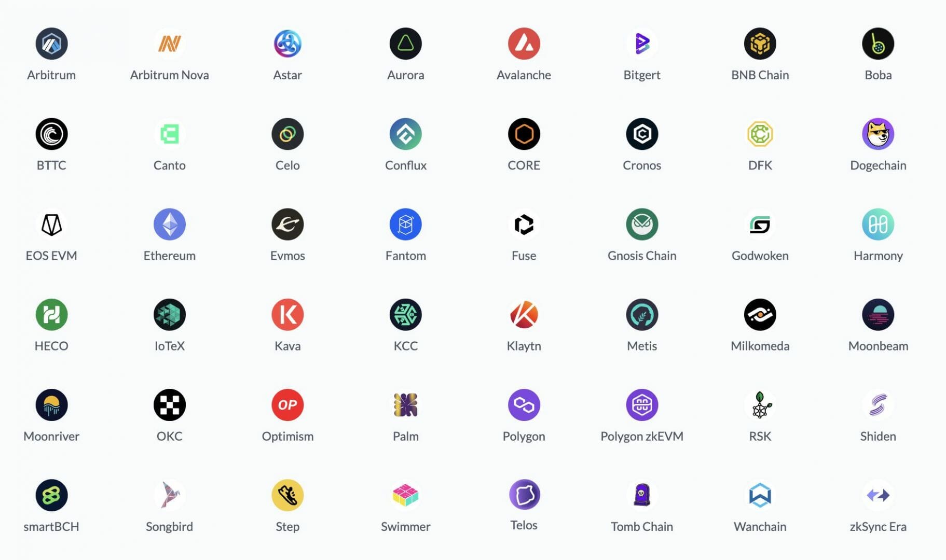
Task: Select the "Optimism" text label
Action: tap(287, 437)
